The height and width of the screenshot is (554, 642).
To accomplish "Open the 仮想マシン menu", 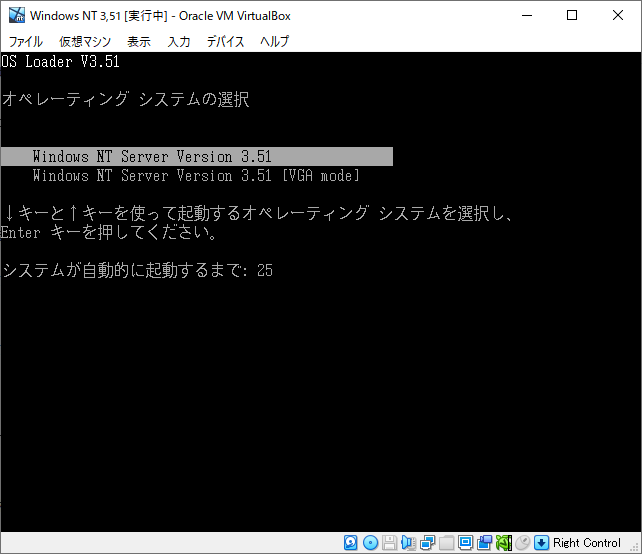I will [x=85, y=41].
